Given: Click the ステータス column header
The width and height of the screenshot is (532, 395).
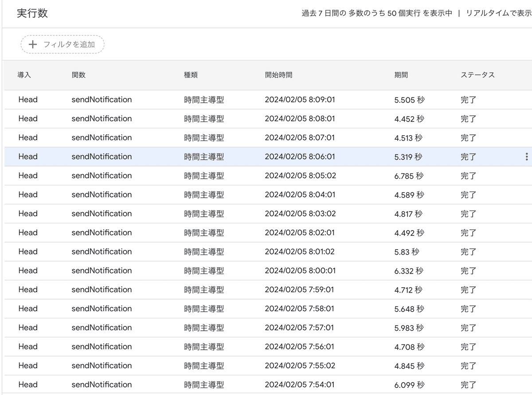Looking at the screenshot, I should point(477,75).
